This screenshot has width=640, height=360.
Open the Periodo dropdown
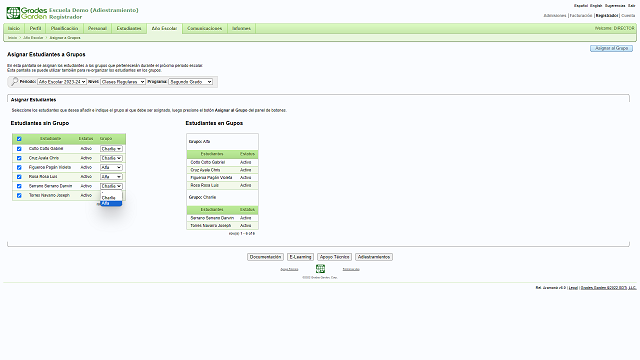click(x=62, y=82)
